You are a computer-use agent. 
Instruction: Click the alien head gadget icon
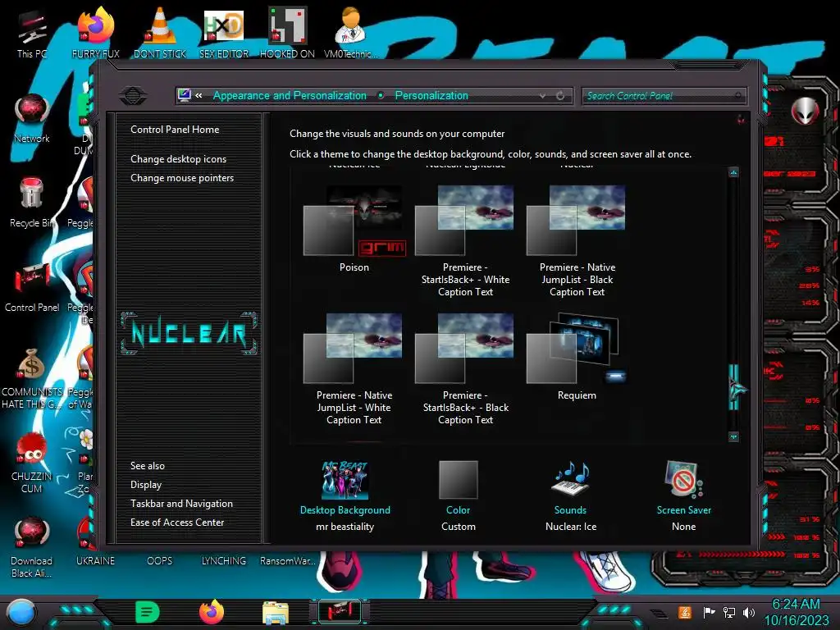(805, 111)
